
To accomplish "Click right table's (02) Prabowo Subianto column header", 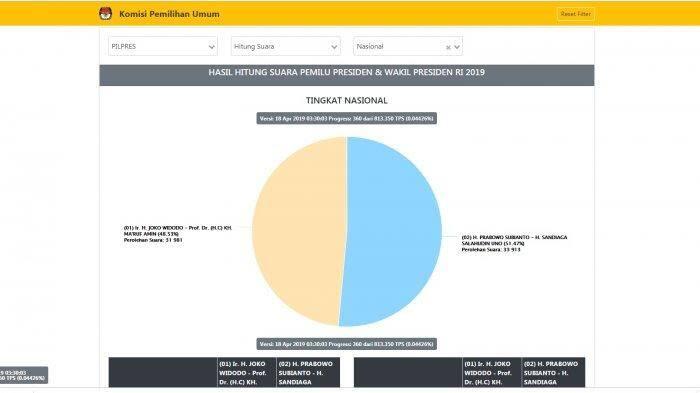I will pyautogui.click(x=553, y=372).
